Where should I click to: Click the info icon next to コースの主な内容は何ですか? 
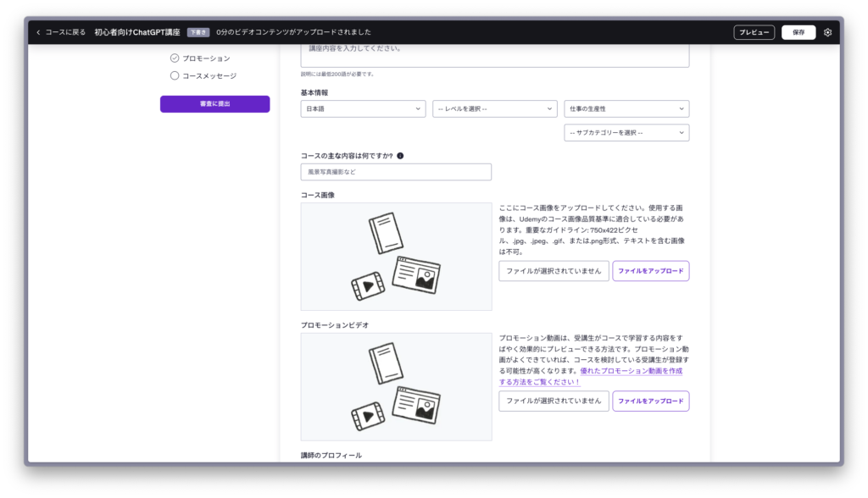(x=400, y=156)
